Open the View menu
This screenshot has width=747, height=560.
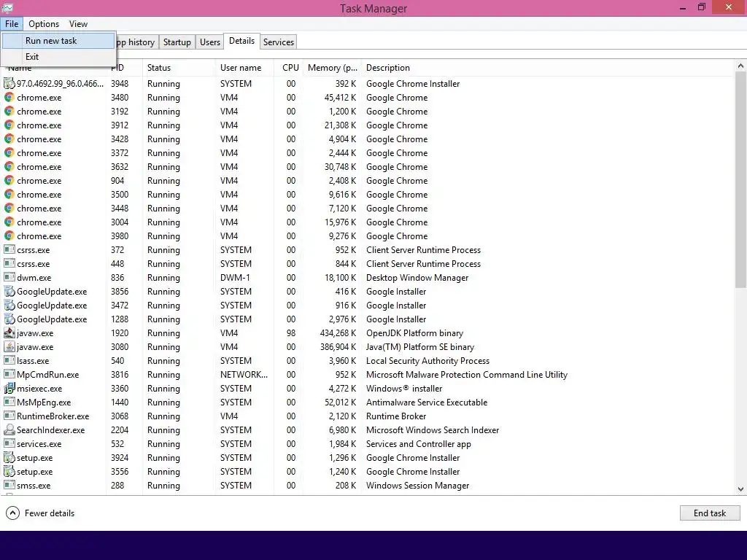[x=78, y=24]
